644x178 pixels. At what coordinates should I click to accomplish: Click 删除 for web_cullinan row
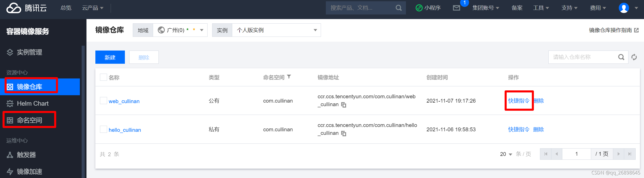[x=538, y=101]
